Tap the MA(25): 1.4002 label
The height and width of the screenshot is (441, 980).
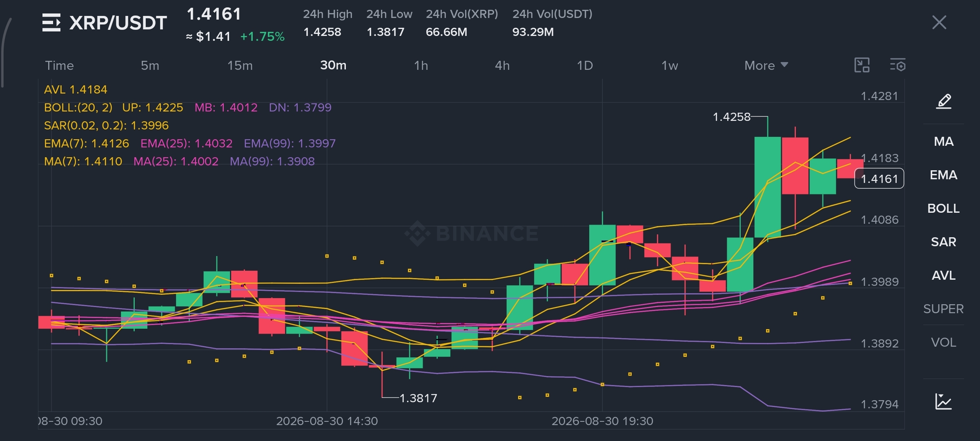(x=176, y=161)
